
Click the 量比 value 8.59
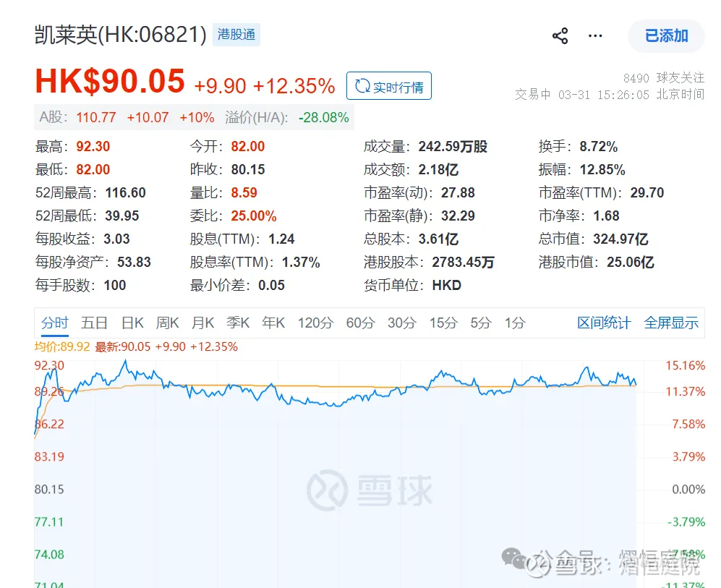click(244, 192)
